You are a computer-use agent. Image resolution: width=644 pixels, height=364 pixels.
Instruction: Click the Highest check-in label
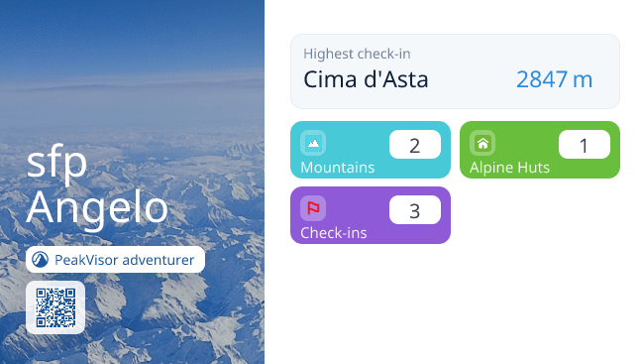point(357,54)
